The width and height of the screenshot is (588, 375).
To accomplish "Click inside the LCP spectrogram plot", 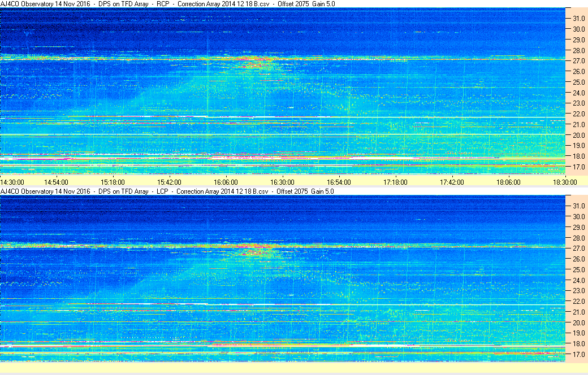I will [x=282, y=278].
